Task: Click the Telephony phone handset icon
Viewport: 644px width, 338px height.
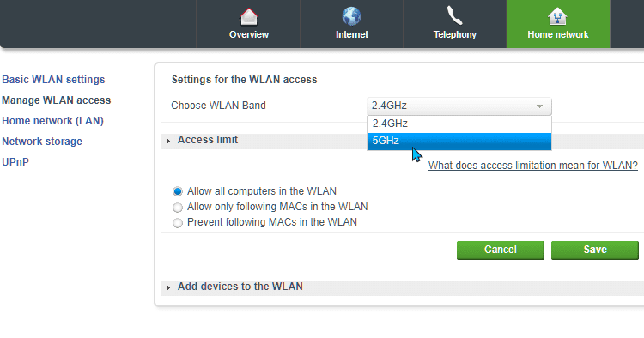Action: tap(454, 16)
